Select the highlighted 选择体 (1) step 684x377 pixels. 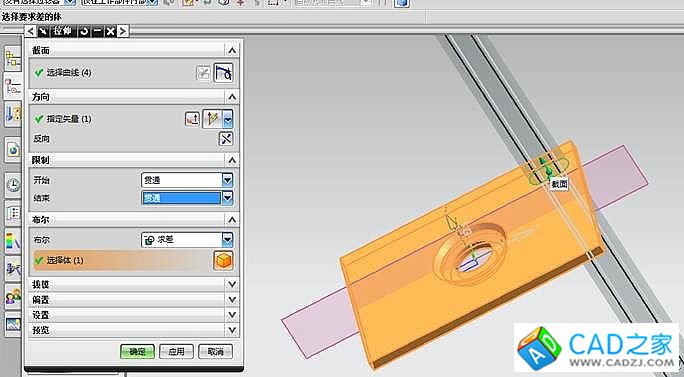pos(123,260)
